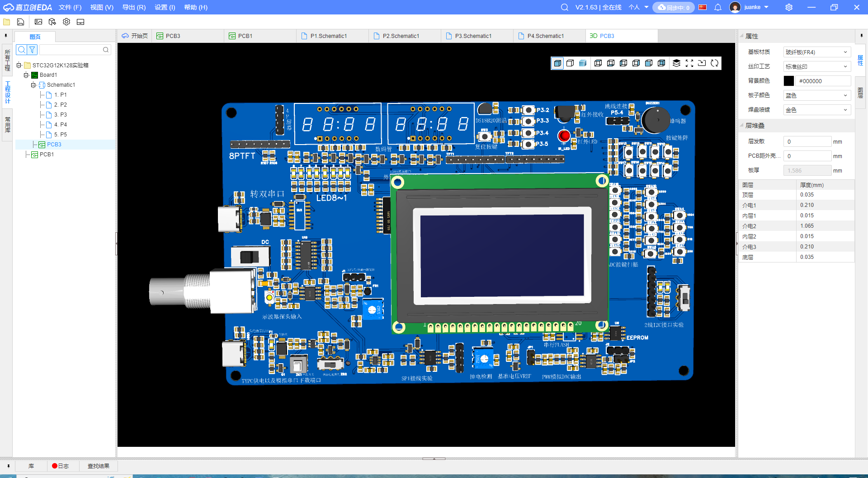
Task: Open the layer stack view icon
Action: [x=676, y=63]
